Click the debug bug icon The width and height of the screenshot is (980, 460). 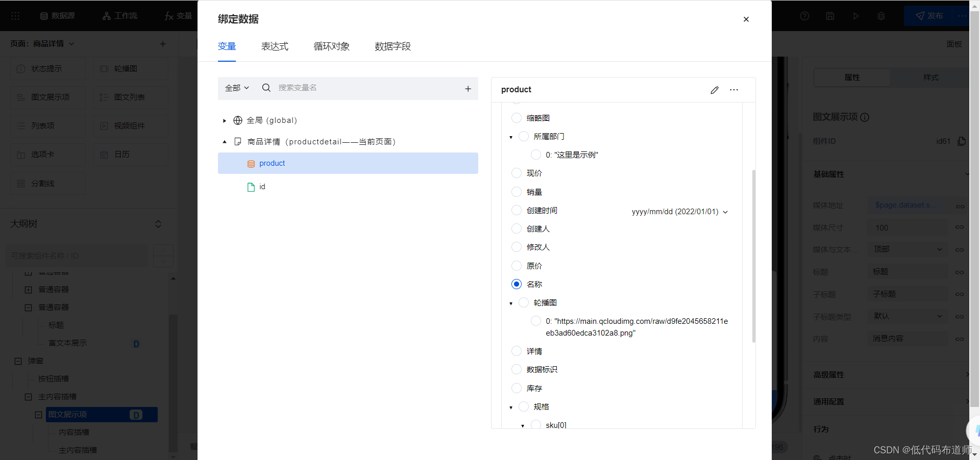click(x=881, y=16)
